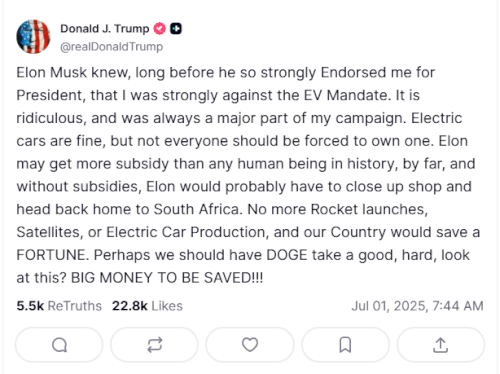Click "BIG MONEY TO BE SAVED!!!" text
Image resolution: width=500 pixels, height=374 pixels.
[167, 278]
